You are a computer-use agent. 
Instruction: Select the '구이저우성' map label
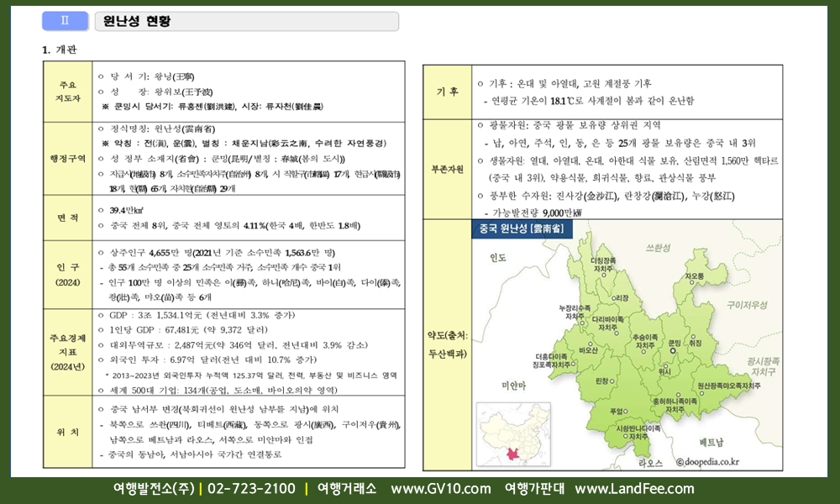(747, 305)
